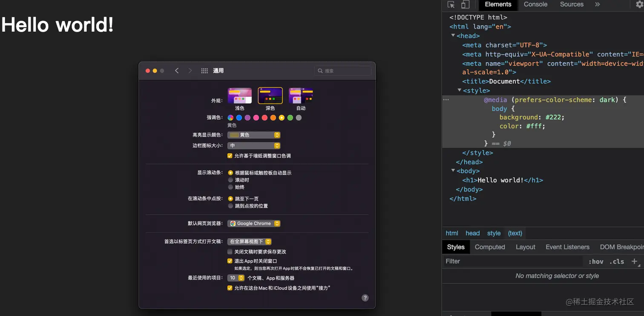Add new style rule with plus icon

pos(634,261)
